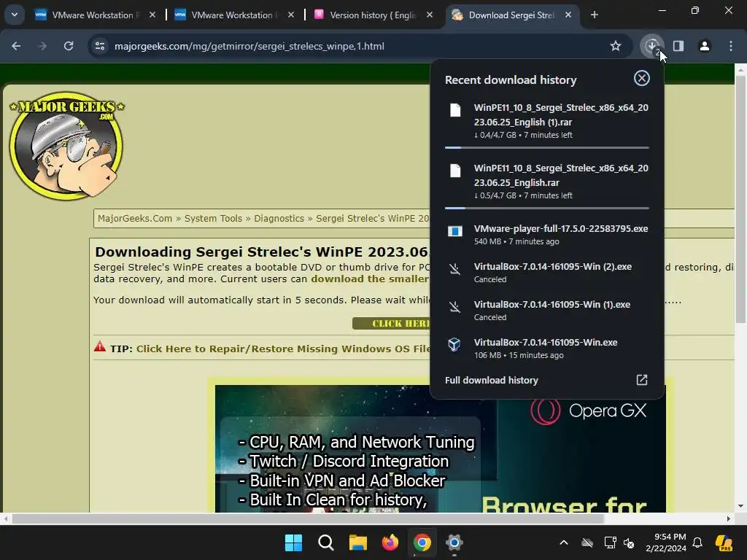Click the Repair/Restore Missing Windows OS tip link

(x=284, y=349)
